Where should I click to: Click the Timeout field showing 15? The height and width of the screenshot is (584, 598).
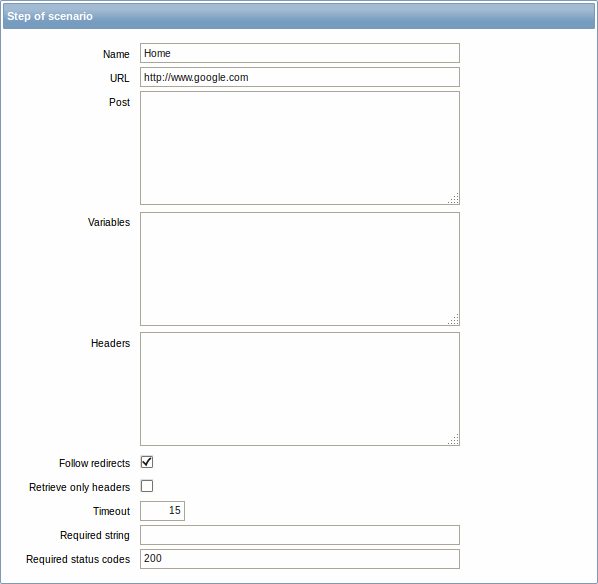point(162,511)
